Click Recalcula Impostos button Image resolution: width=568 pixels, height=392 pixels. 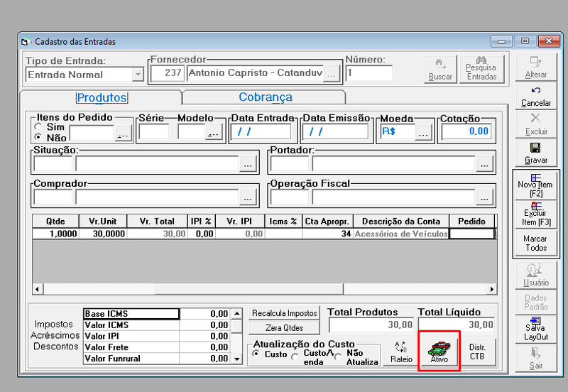tap(285, 313)
